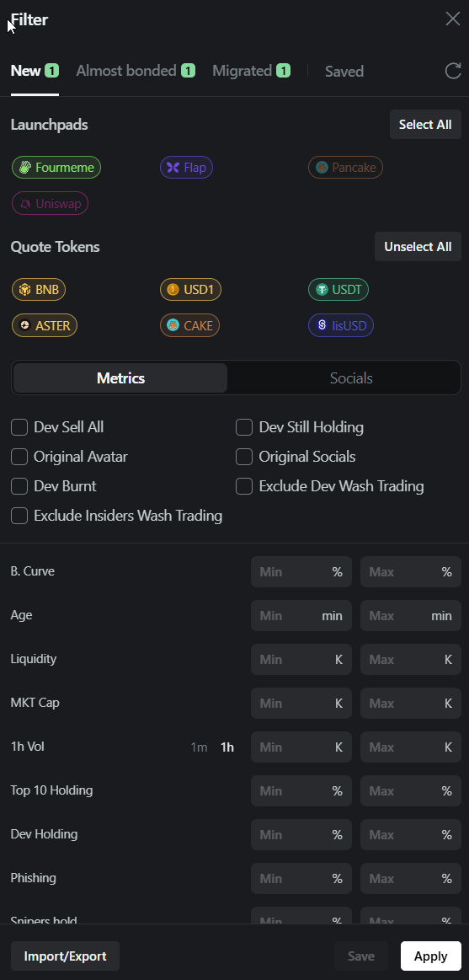This screenshot has width=469, height=980.
Task: Select the 1m volume timeframe
Action: [x=200, y=747]
